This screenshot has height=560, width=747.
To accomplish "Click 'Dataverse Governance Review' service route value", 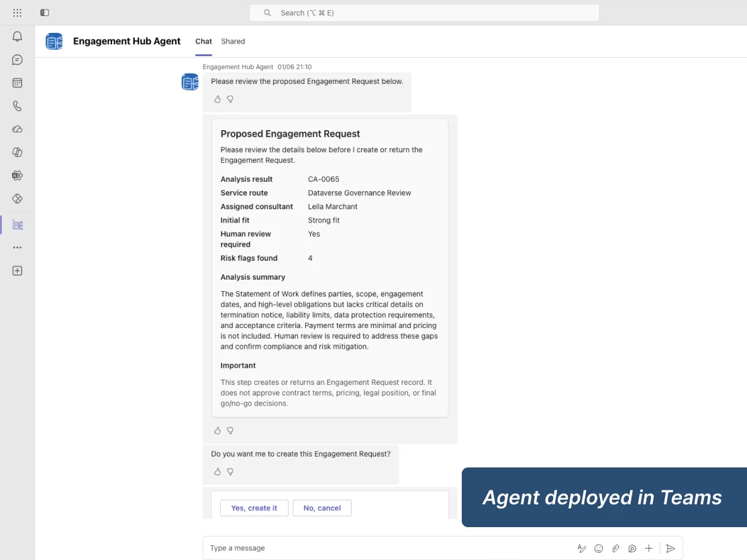I will pyautogui.click(x=359, y=193).
